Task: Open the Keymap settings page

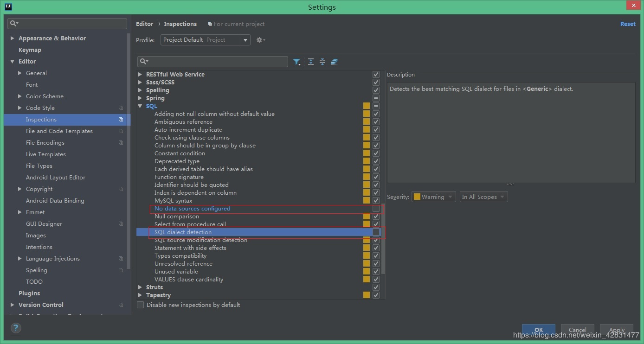Action: pos(30,50)
